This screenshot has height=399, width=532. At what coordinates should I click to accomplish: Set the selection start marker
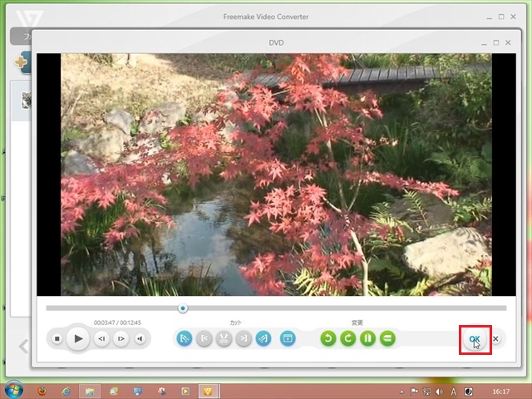pyautogui.click(x=204, y=338)
